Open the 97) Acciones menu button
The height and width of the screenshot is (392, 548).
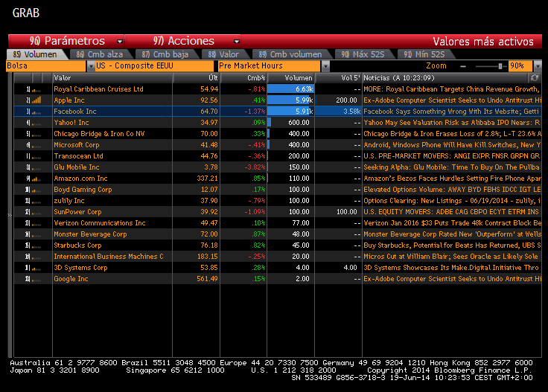point(182,41)
